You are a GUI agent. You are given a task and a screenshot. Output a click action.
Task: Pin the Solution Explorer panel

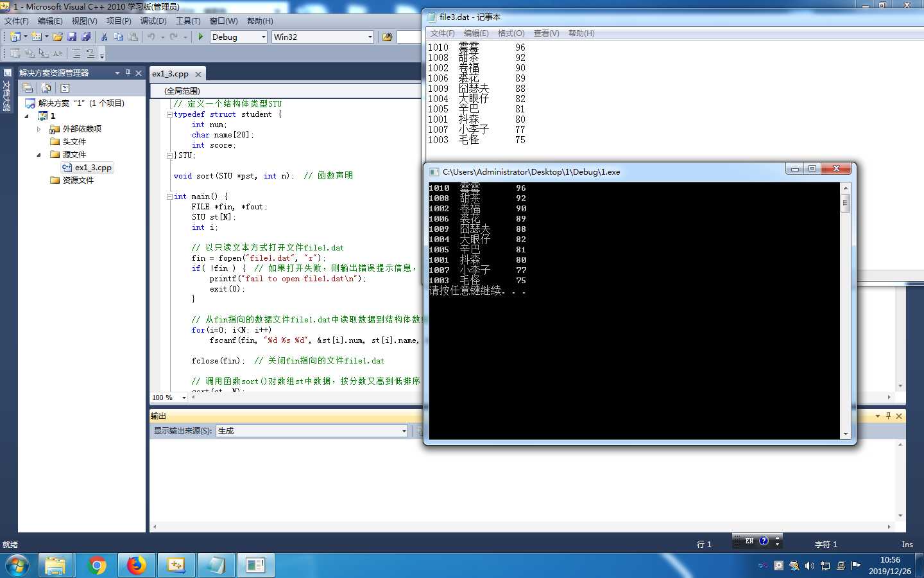point(128,73)
